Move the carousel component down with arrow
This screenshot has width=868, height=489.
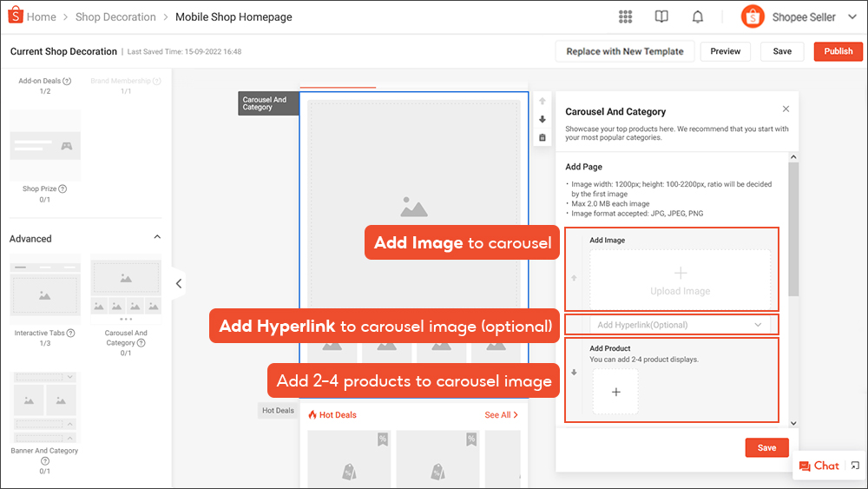[542, 119]
